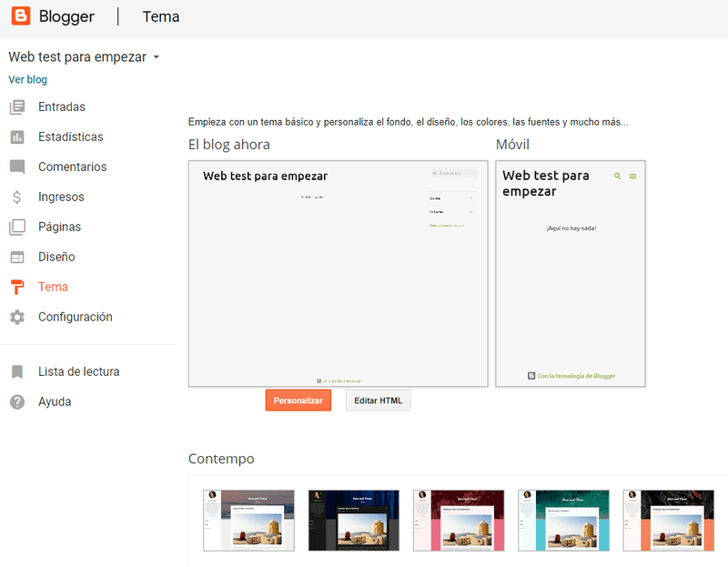Go to the Comentarios section
Viewport: 728px width, 567px height.
tap(72, 167)
